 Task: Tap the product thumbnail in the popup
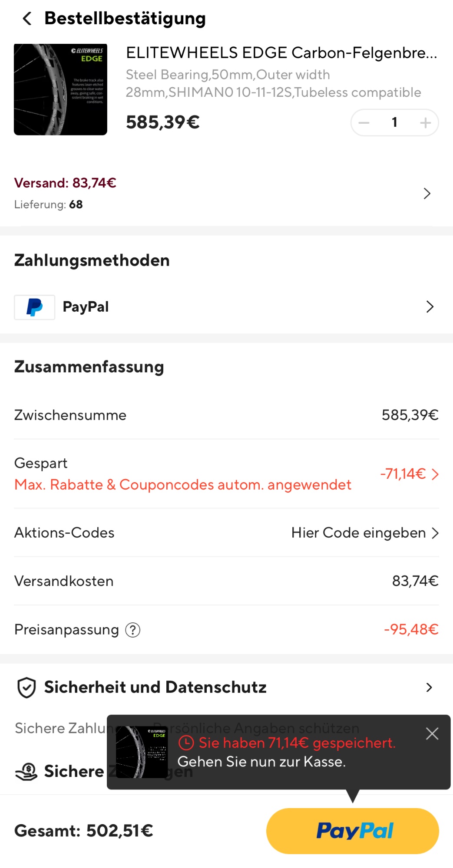(142, 752)
